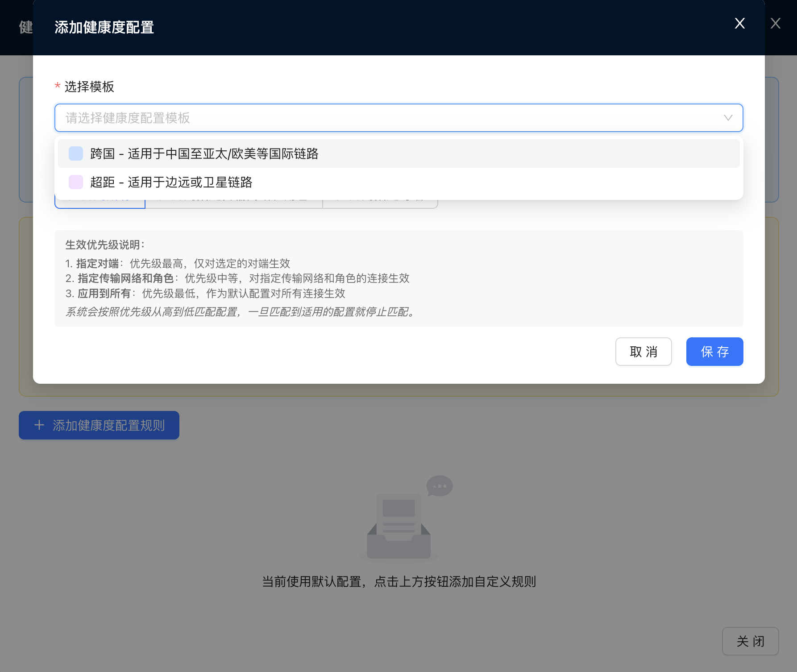The width and height of the screenshot is (797, 672).
Task: Click the dropdown chevron on the template selector
Action: [x=728, y=118]
